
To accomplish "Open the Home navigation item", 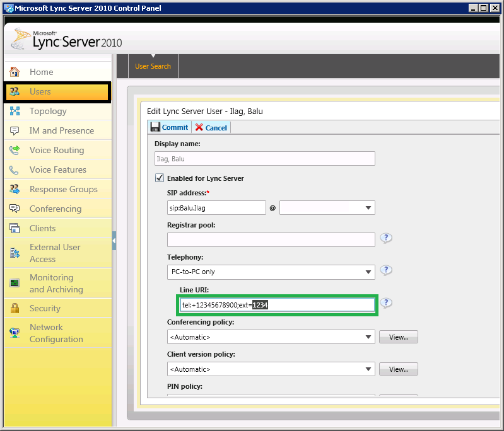I will point(58,72).
